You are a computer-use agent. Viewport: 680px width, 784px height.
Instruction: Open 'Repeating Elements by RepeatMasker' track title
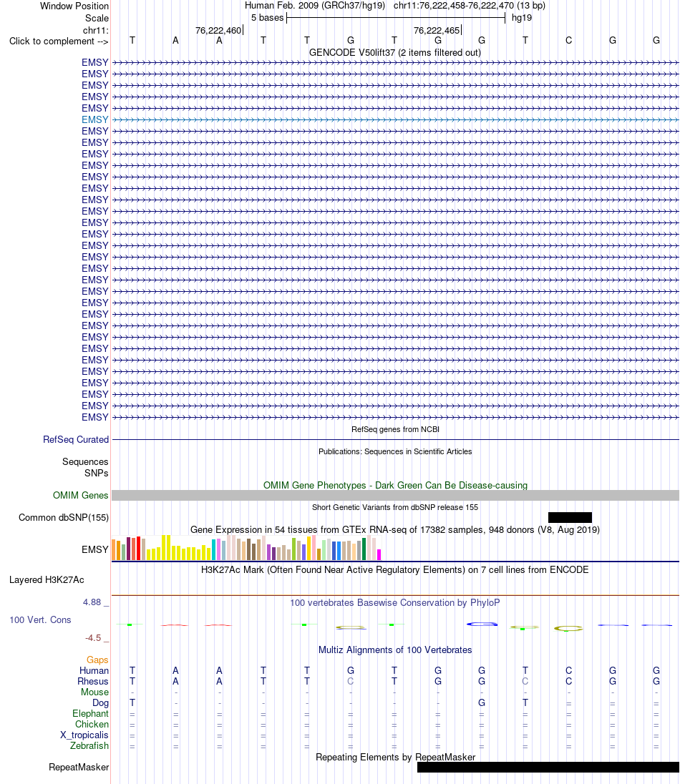click(395, 758)
